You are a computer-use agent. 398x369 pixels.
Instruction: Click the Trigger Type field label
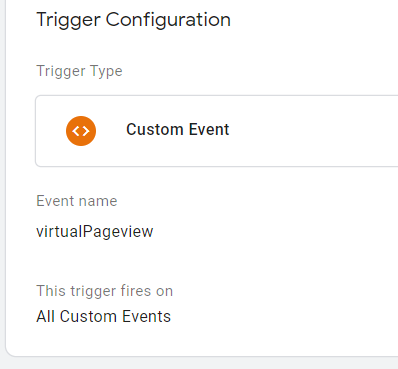click(x=79, y=71)
